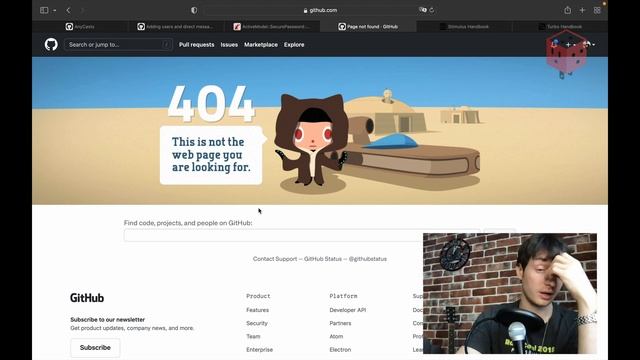This screenshot has width=640, height=360.
Task: Open the user avatar dropdown menu
Action: click(x=589, y=44)
